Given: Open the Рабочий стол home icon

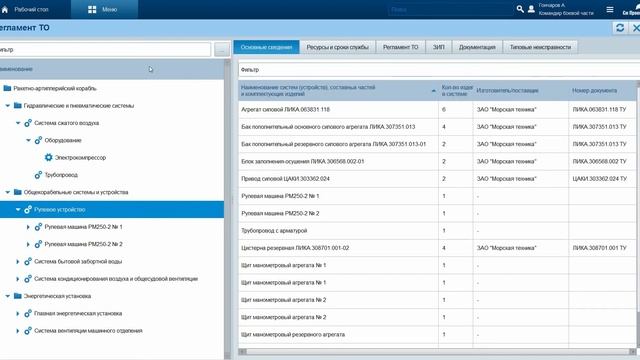Looking at the screenshot, I should (x=5, y=9).
